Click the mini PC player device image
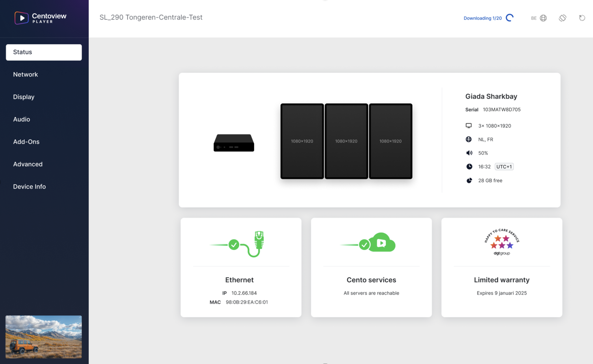This screenshot has height=364, width=593. click(234, 143)
